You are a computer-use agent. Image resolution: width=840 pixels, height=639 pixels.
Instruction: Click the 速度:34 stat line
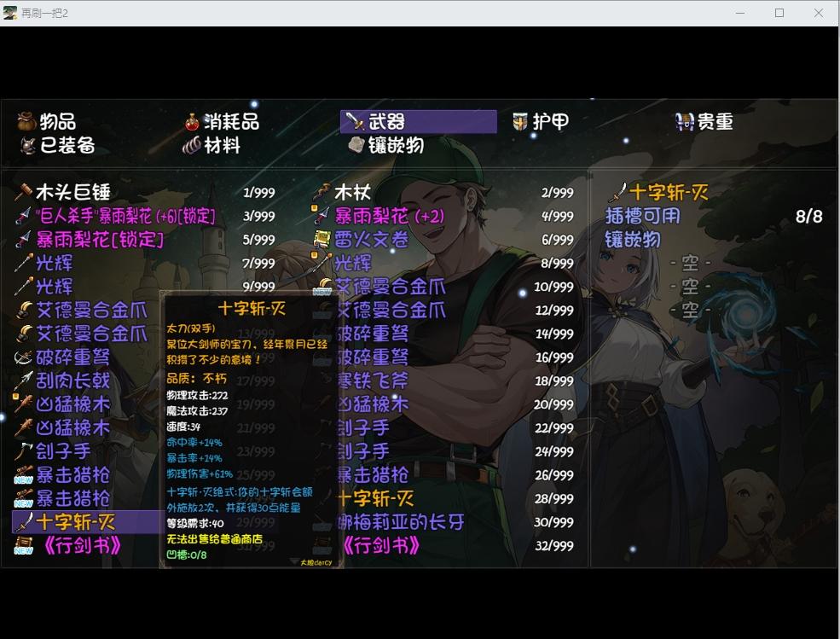(x=183, y=427)
